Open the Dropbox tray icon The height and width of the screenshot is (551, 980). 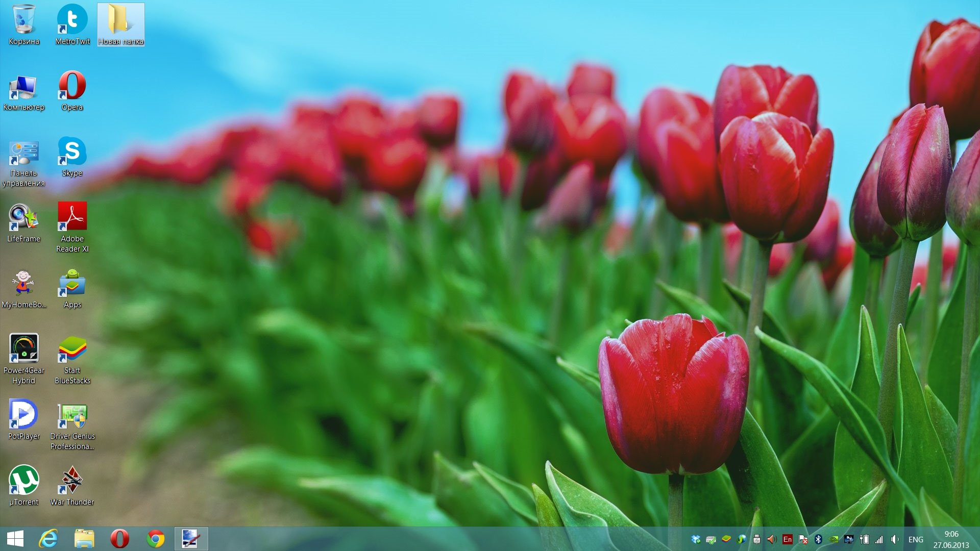[695, 539]
